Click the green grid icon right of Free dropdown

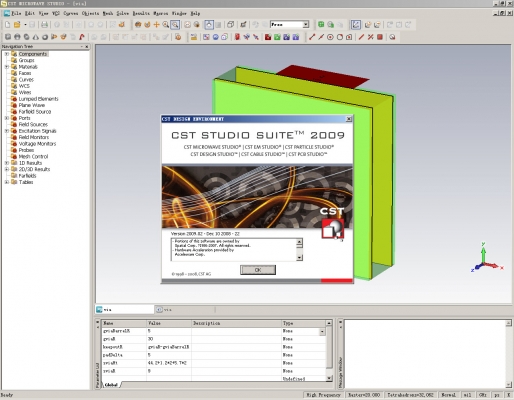pyautogui.click(x=321, y=25)
